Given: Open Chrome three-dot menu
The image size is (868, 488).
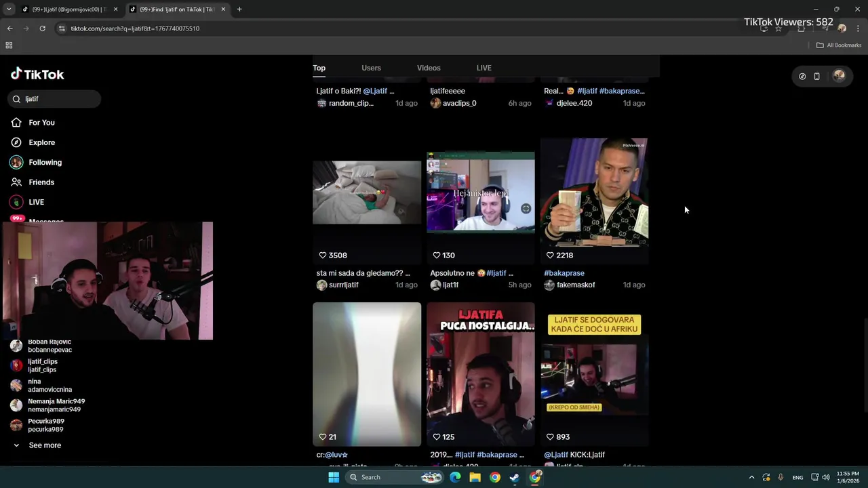Looking at the screenshot, I should click(857, 28).
